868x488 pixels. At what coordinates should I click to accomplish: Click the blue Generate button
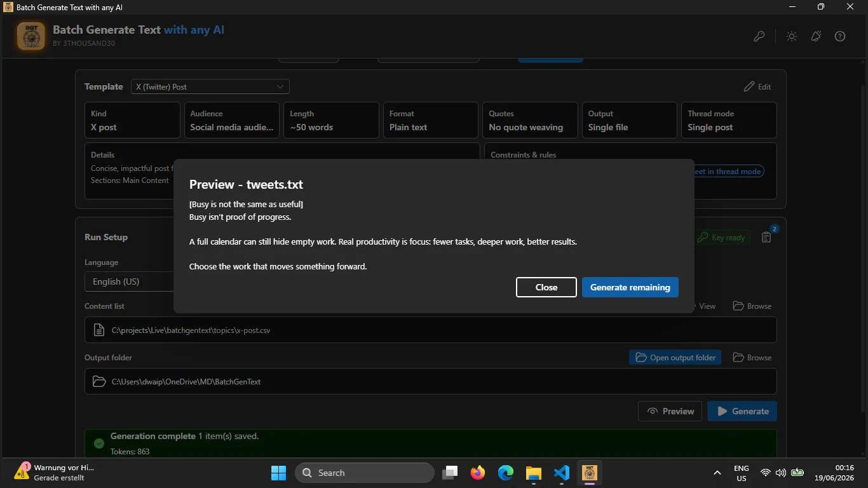click(742, 411)
